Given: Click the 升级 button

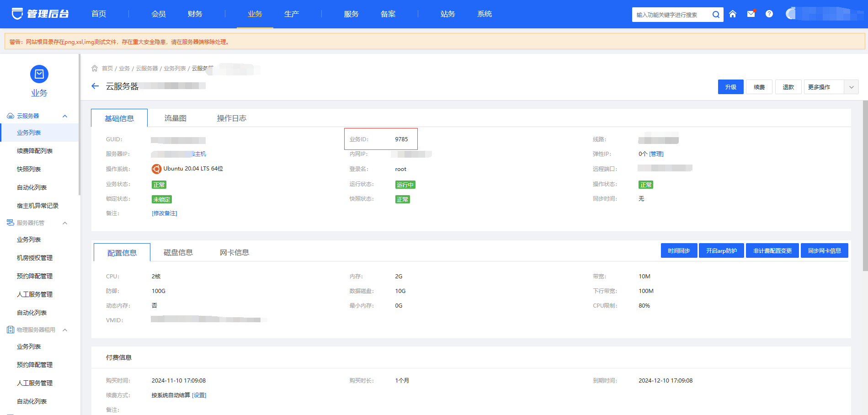Looking at the screenshot, I should point(730,87).
